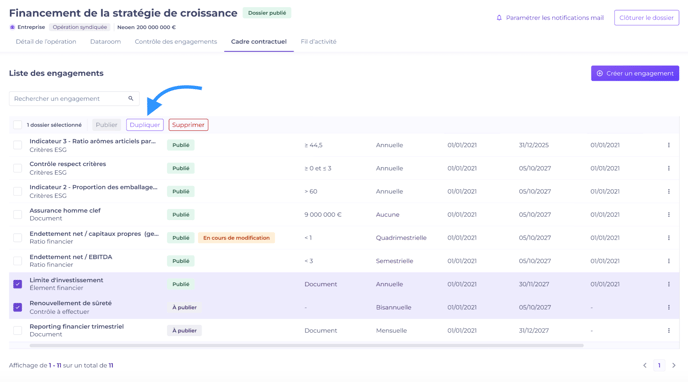
Task: Open the Dataroom tab
Action: click(105, 42)
